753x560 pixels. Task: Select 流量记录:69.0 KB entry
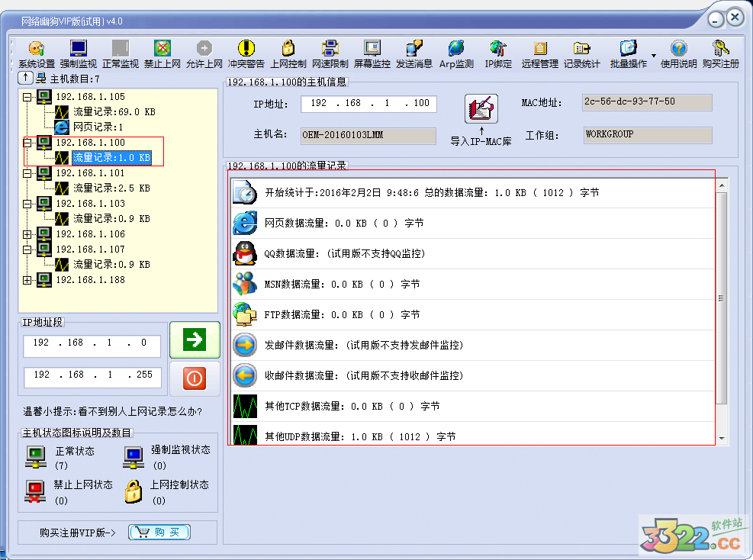[x=114, y=112]
